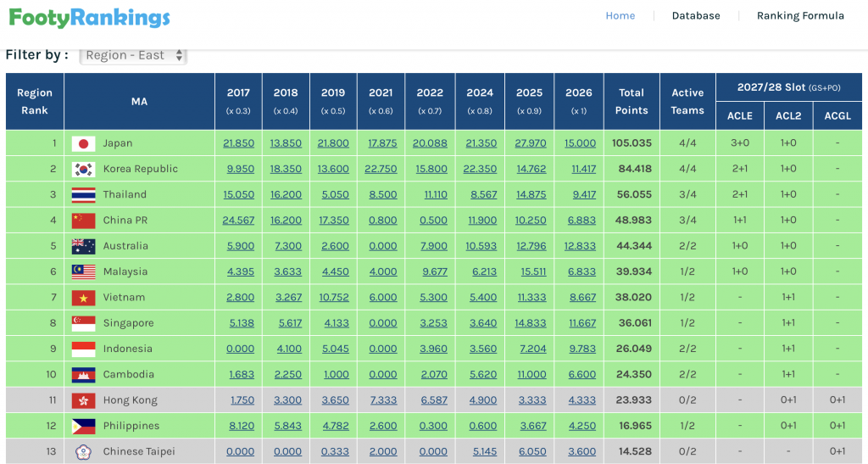Click the FootyRankings logo

pyautogui.click(x=89, y=17)
